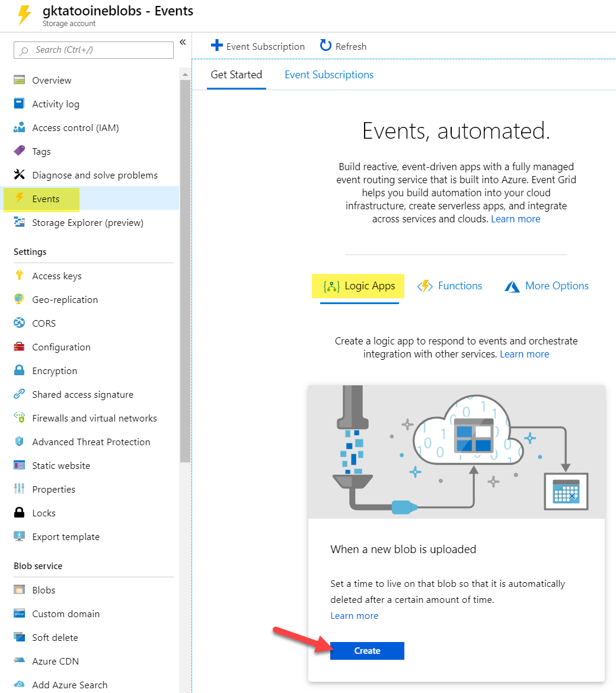Click the Access keys key icon
Viewport: 616px width, 693px height.
click(x=20, y=276)
